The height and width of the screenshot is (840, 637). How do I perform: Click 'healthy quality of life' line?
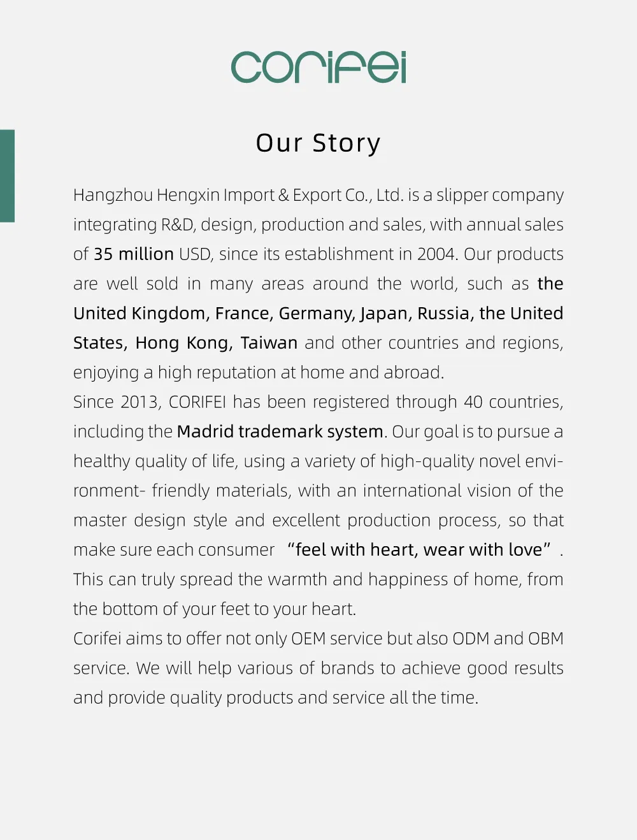pos(318,461)
